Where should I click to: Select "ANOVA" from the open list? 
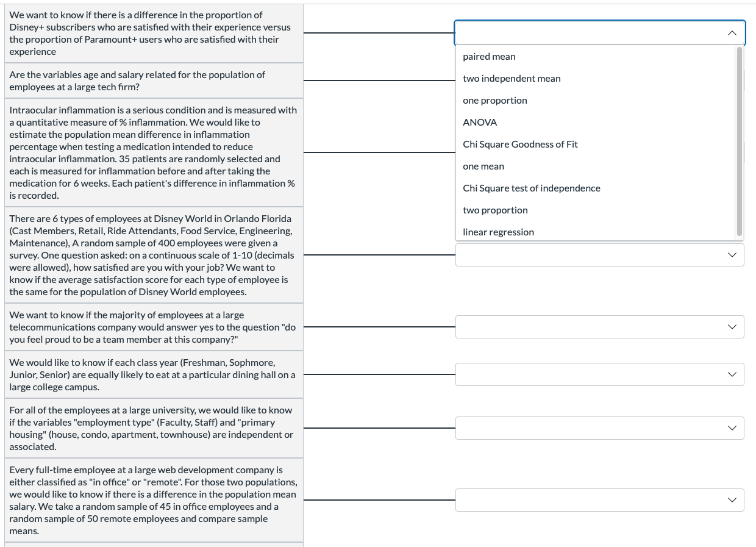click(479, 122)
